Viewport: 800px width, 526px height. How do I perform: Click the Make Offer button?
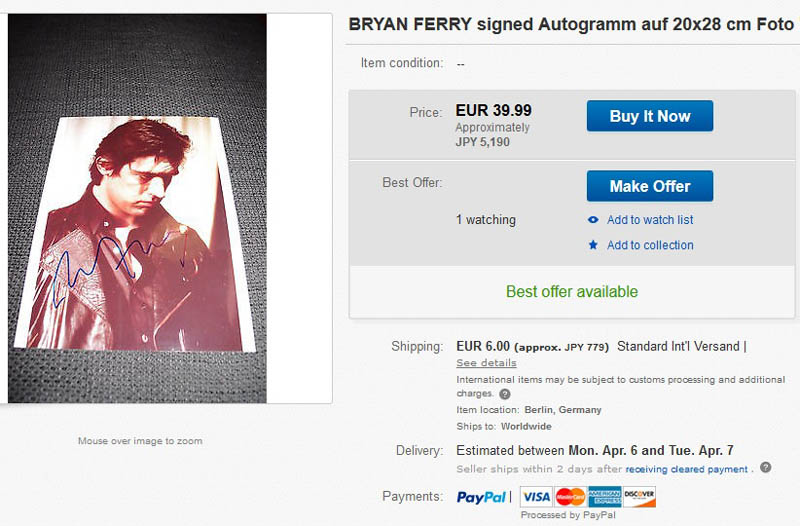(x=649, y=186)
